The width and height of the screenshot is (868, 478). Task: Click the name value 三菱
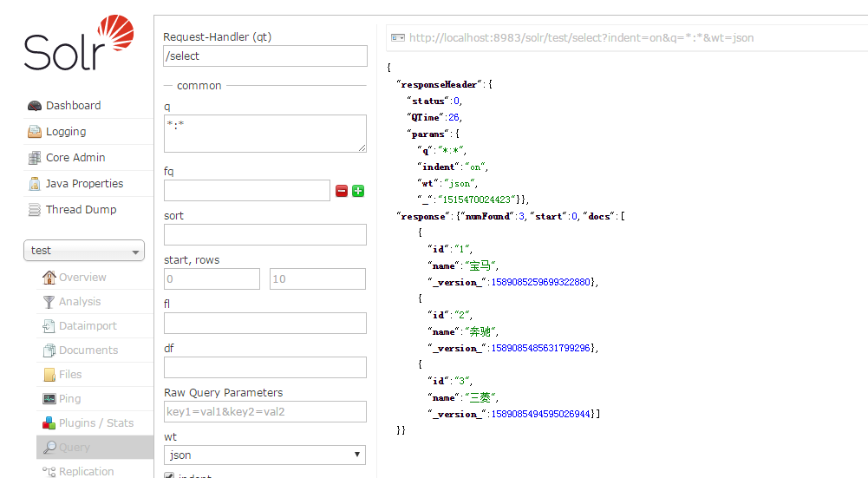[480, 397]
